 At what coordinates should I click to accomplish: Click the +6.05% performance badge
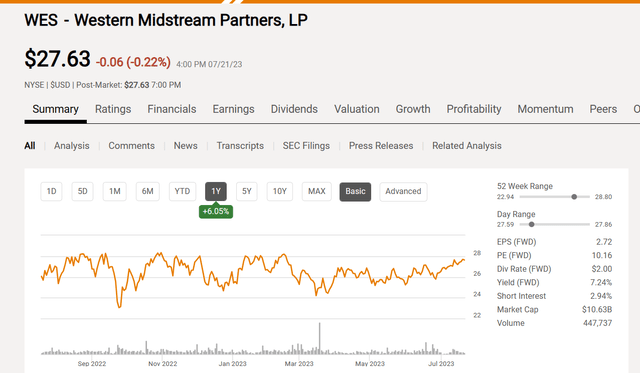(x=216, y=211)
